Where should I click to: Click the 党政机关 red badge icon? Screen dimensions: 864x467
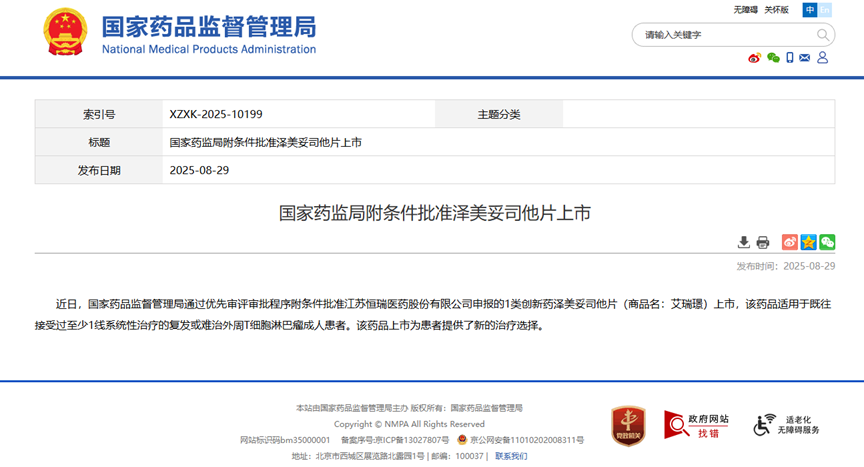pyautogui.click(x=628, y=426)
